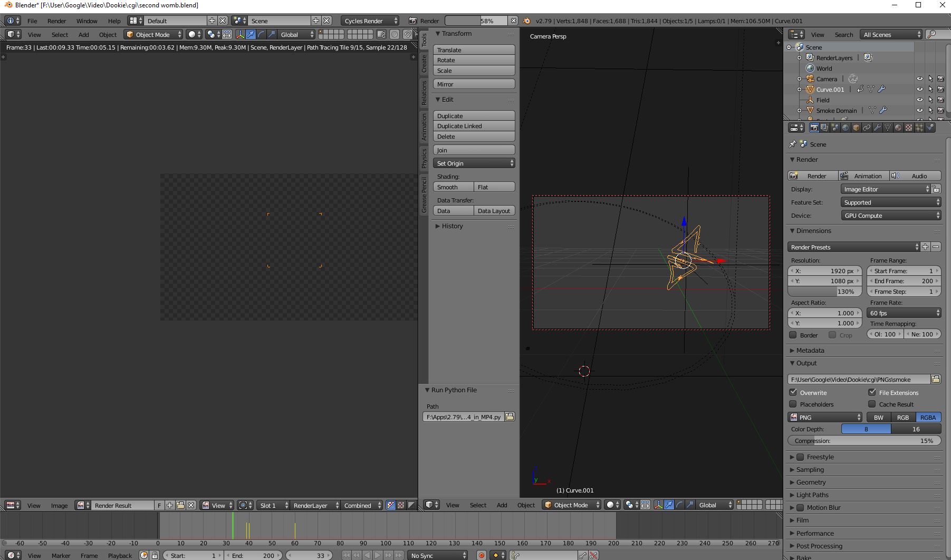Disable the Overwrite checkbox
Screen dimensions: 951x560
click(x=793, y=392)
